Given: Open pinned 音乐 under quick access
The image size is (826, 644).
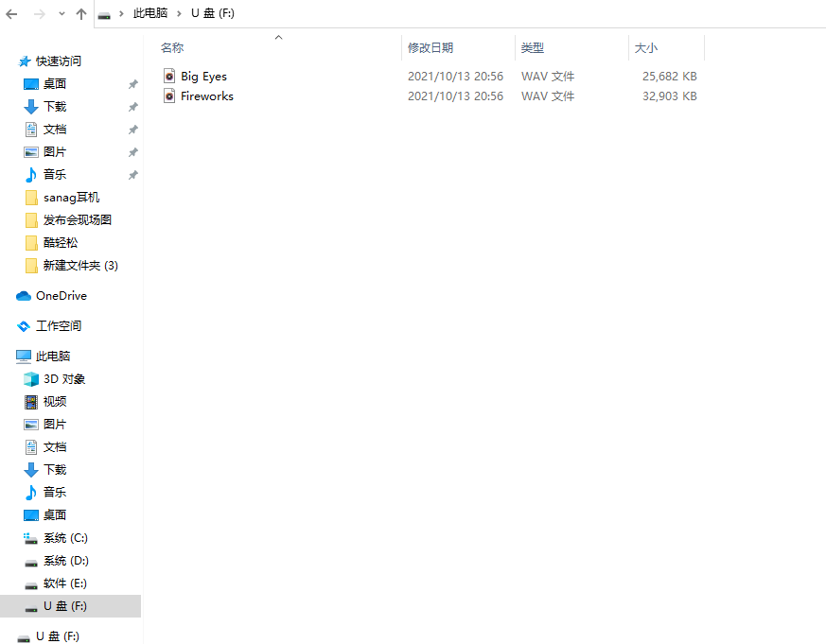Looking at the screenshot, I should pyautogui.click(x=55, y=174).
